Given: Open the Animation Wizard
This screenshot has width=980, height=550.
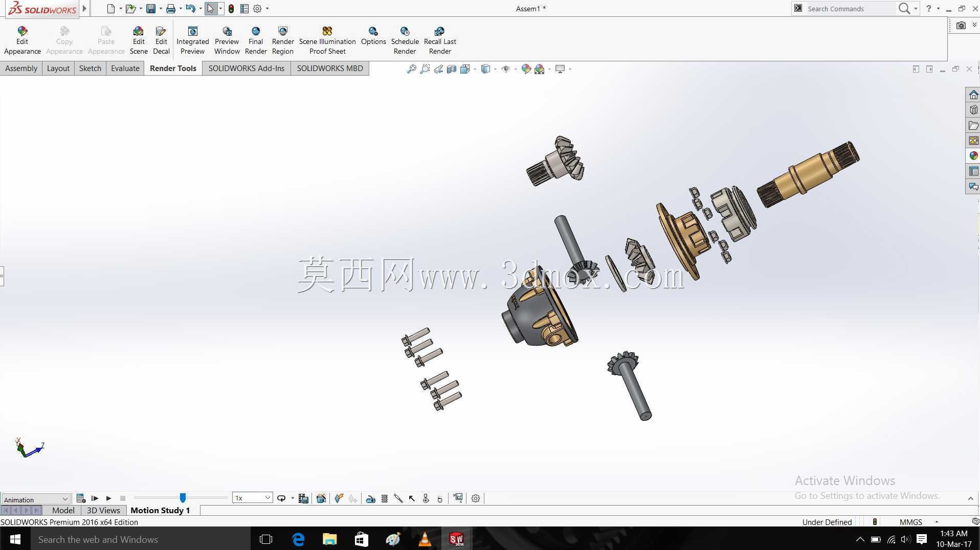Looking at the screenshot, I should 321,498.
